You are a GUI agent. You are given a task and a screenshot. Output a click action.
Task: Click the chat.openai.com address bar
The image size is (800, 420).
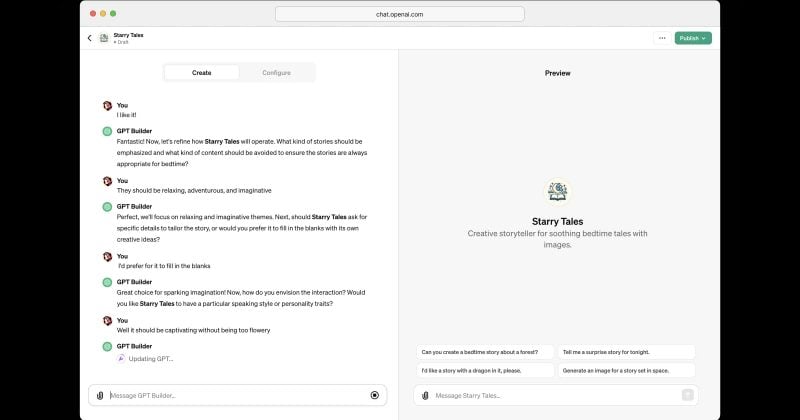[x=399, y=14]
